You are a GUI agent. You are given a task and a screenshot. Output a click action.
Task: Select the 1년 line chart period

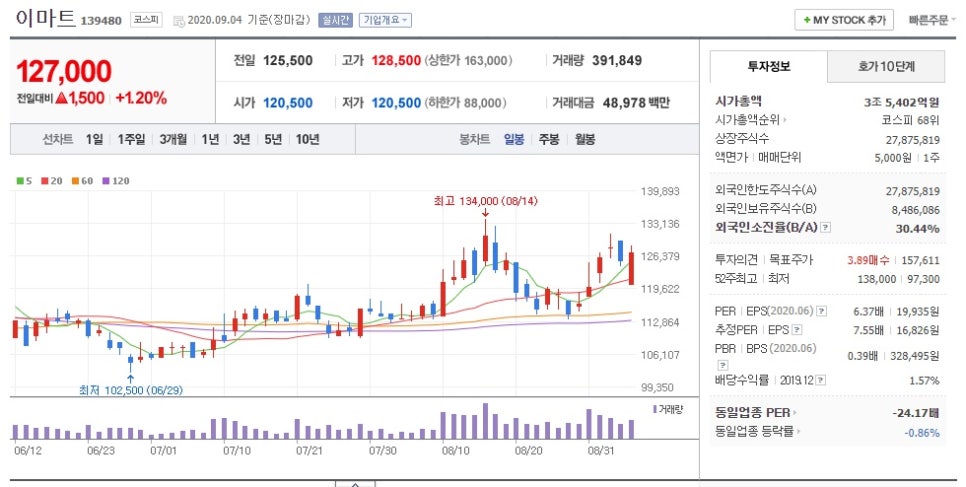click(x=210, y=139)
